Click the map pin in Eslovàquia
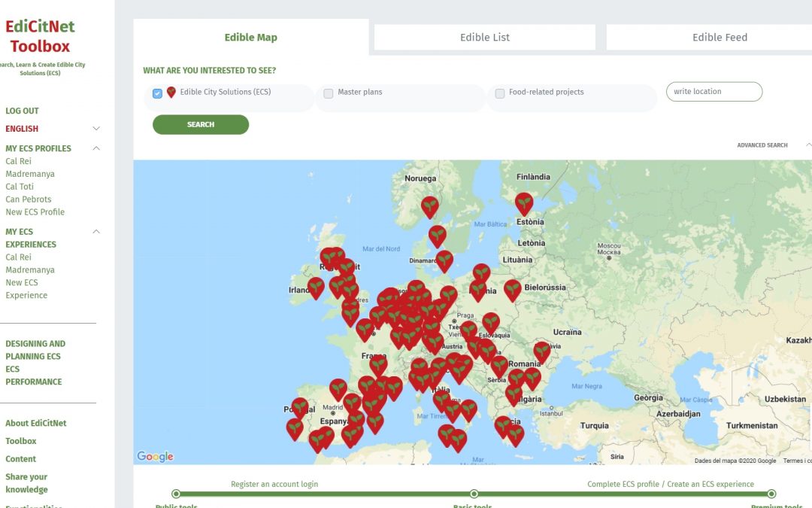 [x=490, y=321]
